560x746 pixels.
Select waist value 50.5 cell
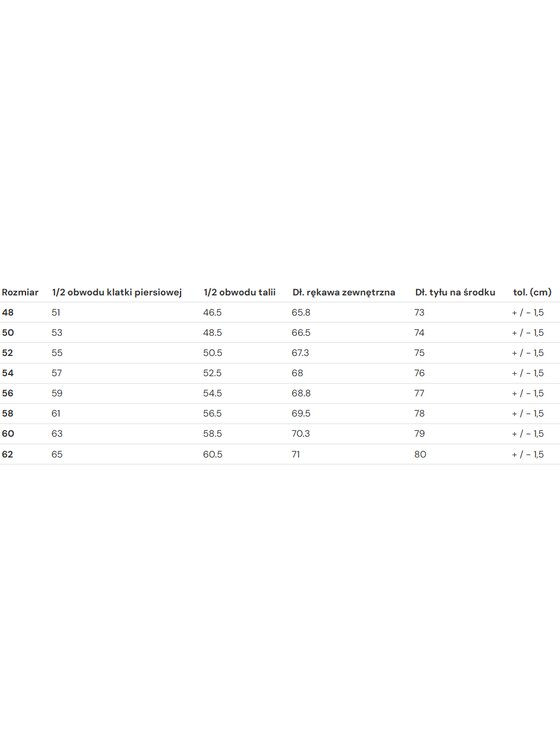213,353
